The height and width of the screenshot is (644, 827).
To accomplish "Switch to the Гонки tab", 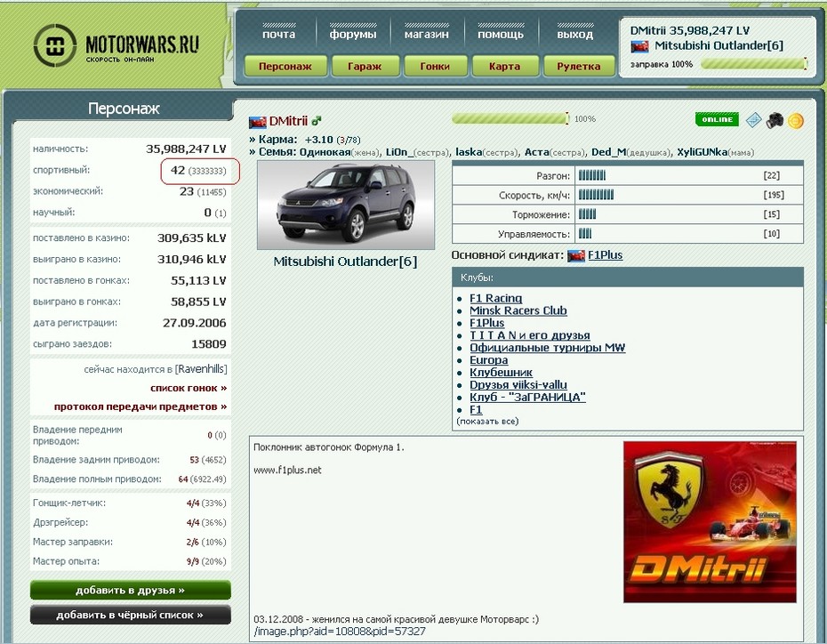I will coord(435,67).
